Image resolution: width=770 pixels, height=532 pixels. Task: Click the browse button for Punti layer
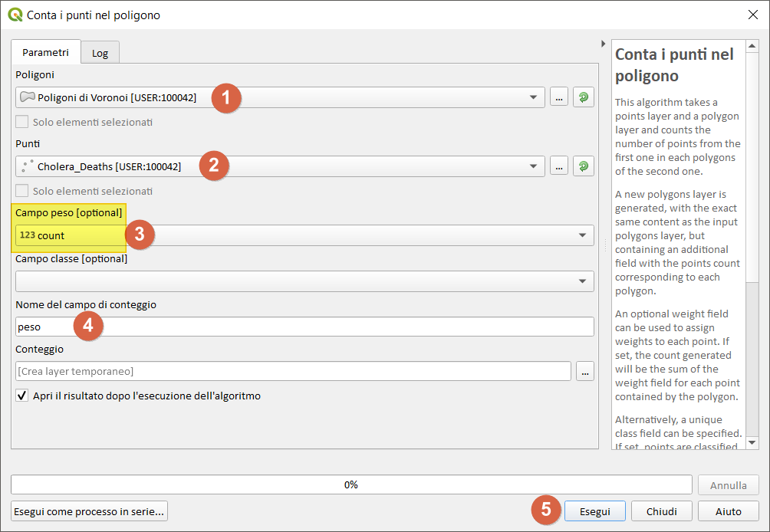558,166
